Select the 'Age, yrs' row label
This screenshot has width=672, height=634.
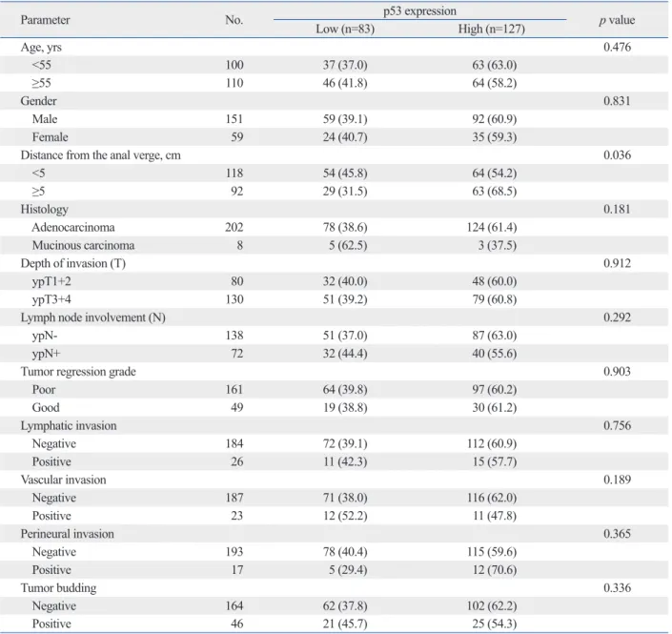(x=41, y=47)
